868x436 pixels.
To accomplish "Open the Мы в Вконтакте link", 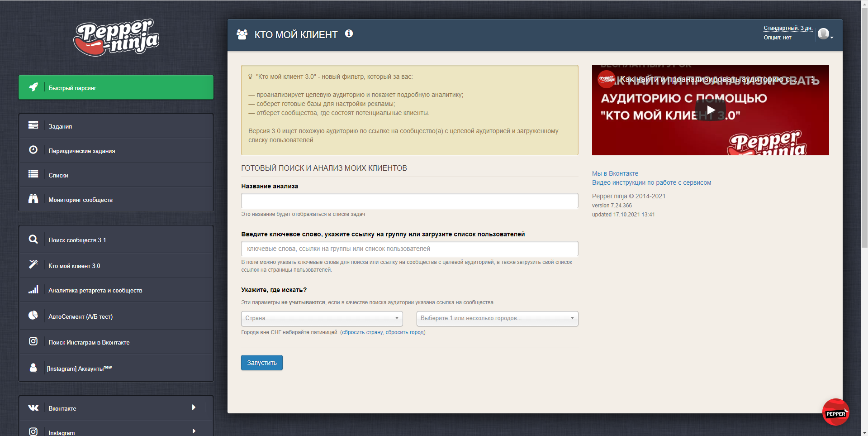I will [615, 173].
